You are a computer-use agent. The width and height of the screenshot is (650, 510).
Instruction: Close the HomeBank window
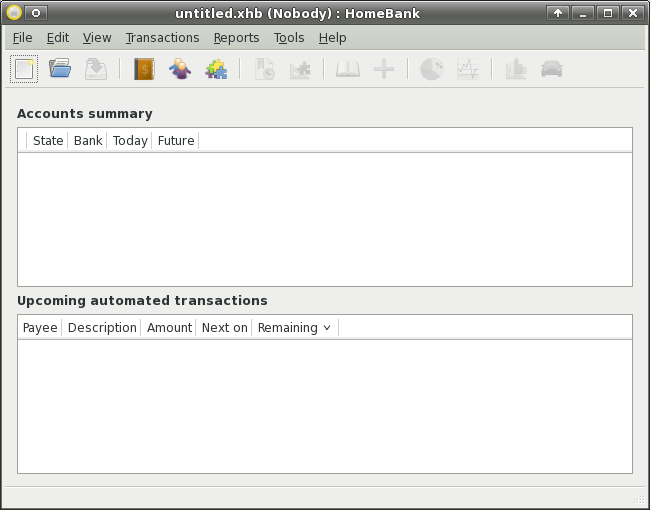coord(633,13)
